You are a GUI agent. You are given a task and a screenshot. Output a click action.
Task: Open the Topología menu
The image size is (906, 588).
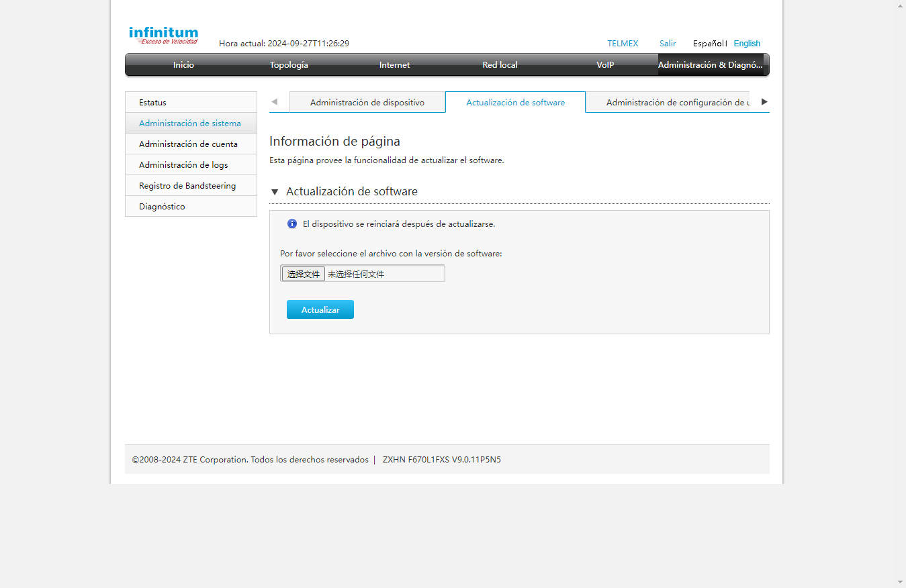[289, 65]
